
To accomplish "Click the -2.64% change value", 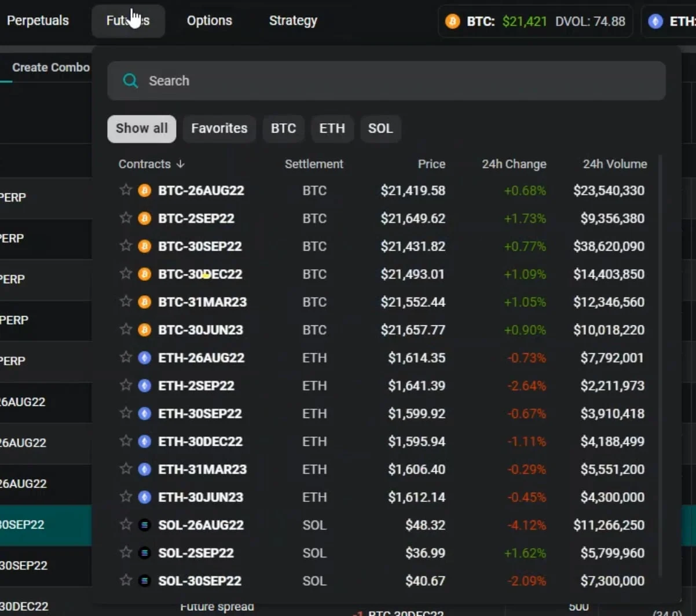I will [526, 386].
